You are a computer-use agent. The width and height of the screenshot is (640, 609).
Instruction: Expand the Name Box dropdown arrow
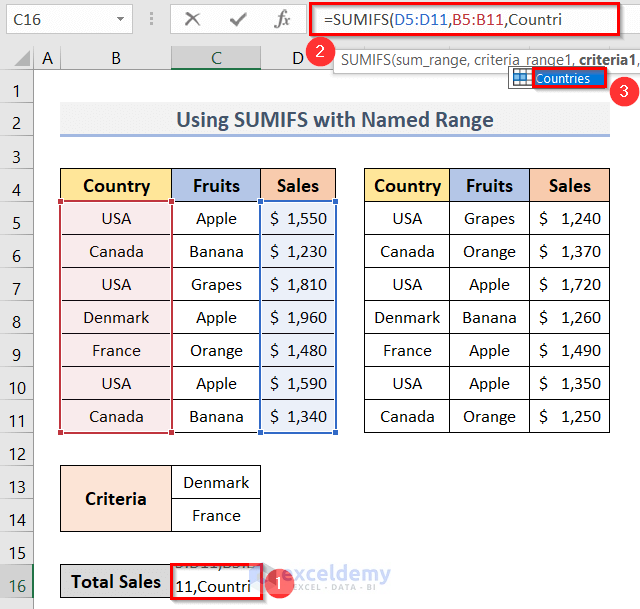coord(120,19)
